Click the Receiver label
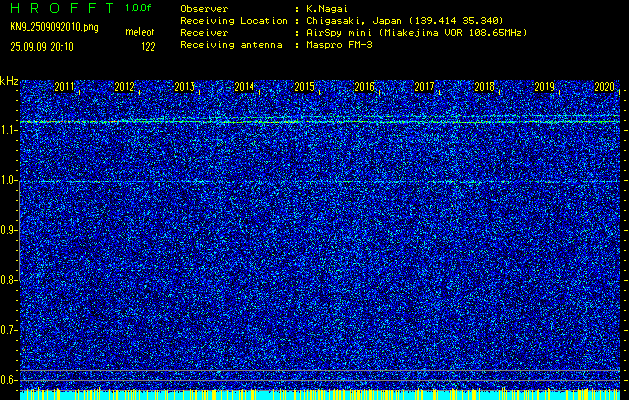 coord(204,33)
